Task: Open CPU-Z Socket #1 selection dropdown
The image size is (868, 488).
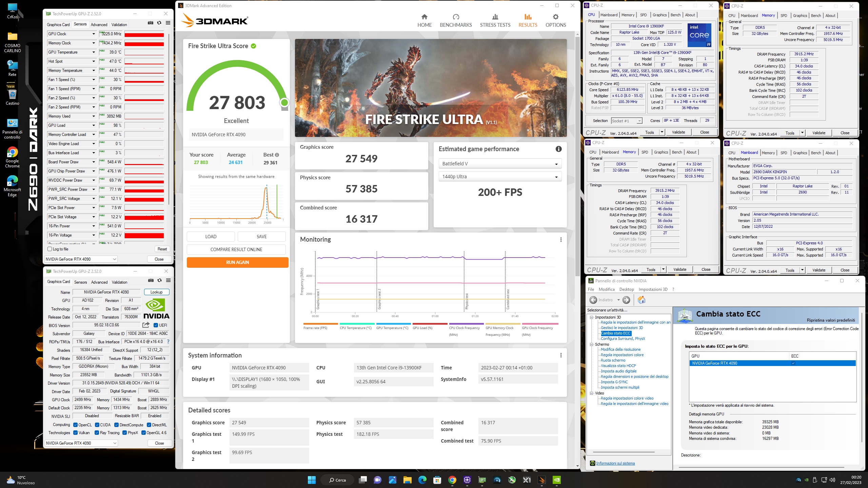Action: click(x=627, y=121)
